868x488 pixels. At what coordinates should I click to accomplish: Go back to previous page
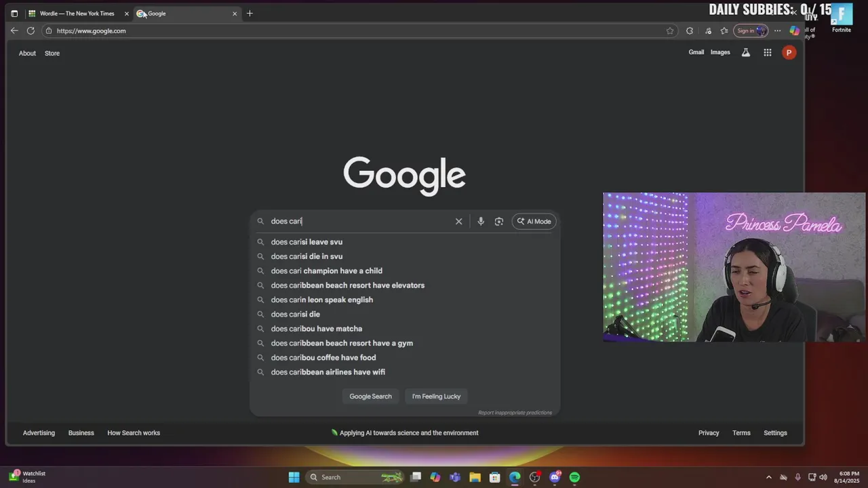[14, 30]
